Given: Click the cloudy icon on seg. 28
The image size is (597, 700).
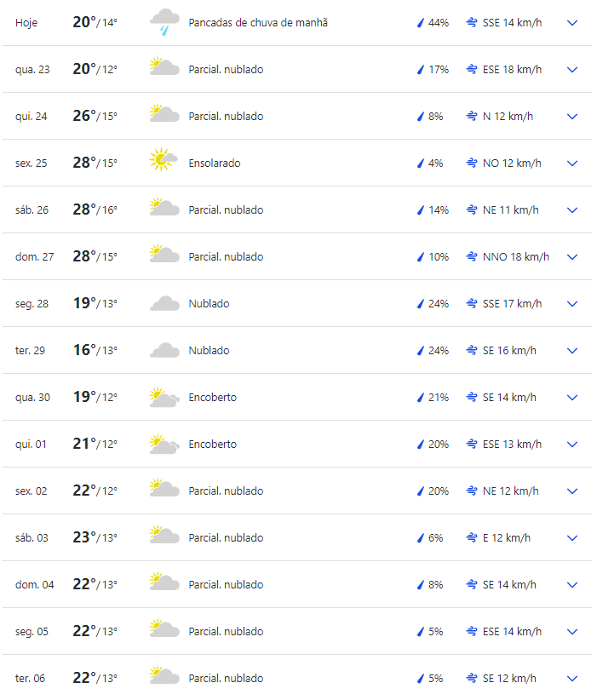Looking at the screenshot, I should click(x=164, y=304).
